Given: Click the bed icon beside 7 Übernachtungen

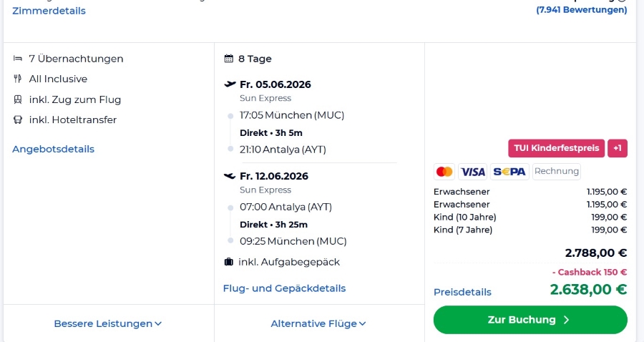Looking at the screenshot, I should coord(18,59).
